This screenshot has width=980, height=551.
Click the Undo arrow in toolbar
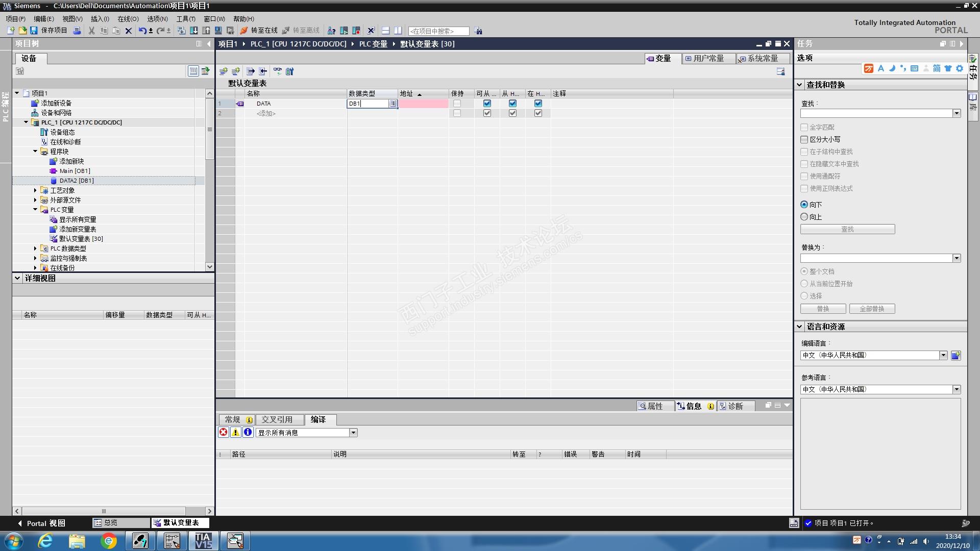pyautogui.click(x=142, y=31)
